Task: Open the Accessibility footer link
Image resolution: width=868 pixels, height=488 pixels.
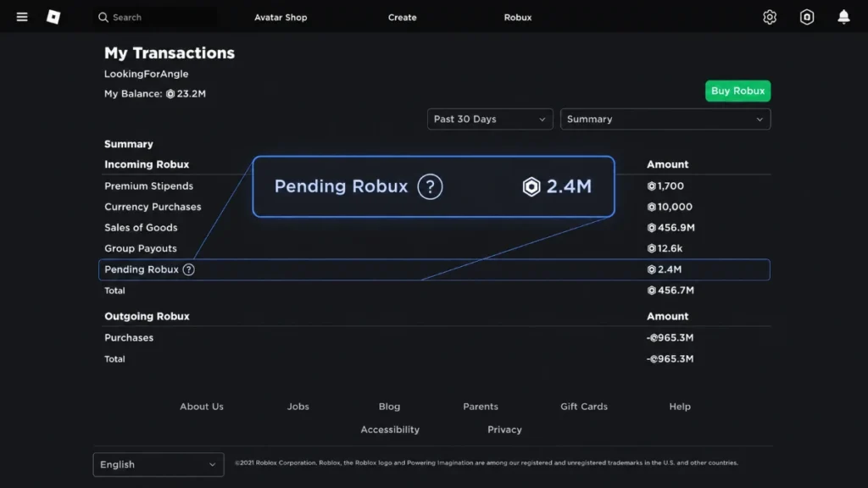Action: [390, 430]
